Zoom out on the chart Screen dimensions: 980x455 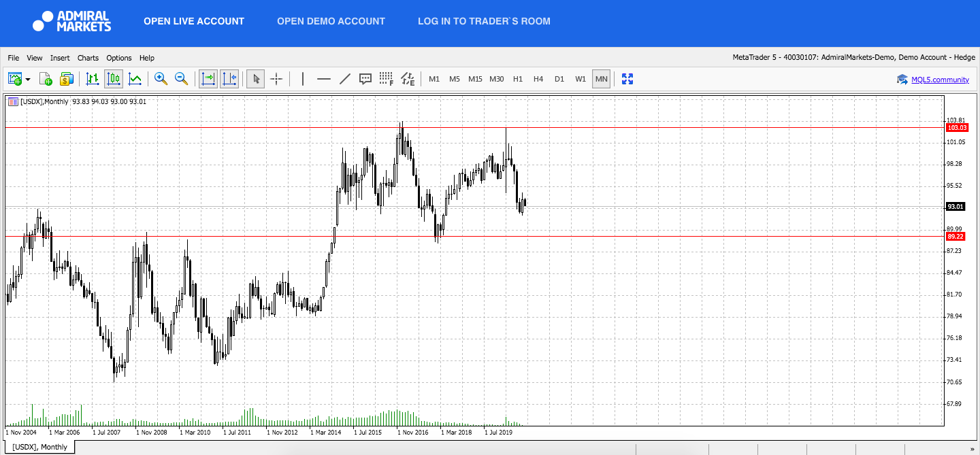181,79
